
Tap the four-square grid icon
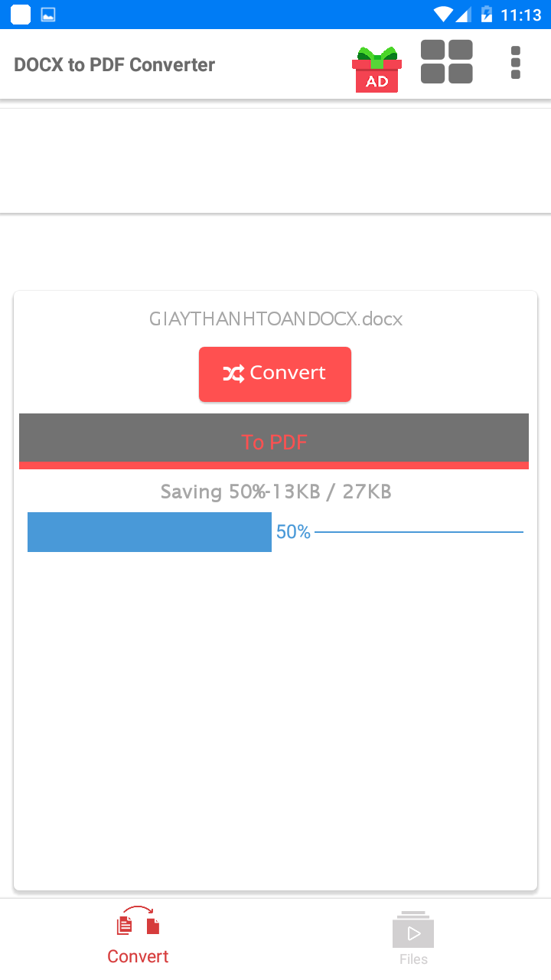447,62
